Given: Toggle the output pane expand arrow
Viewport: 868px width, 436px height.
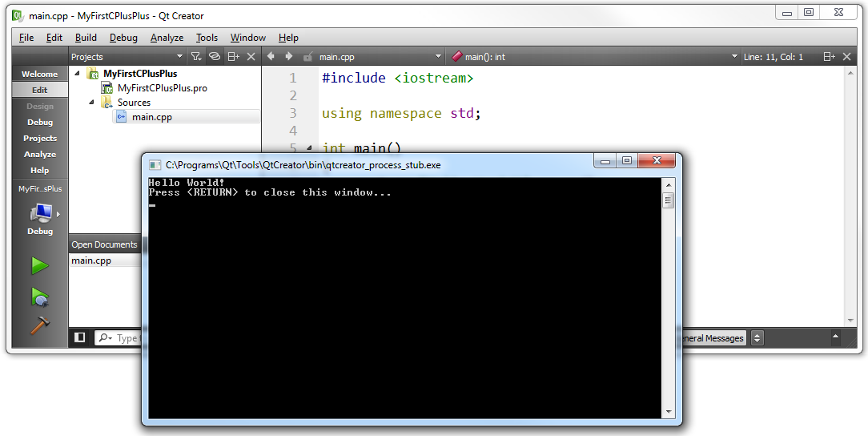Looking at the screenshot, I should (835, 337).
